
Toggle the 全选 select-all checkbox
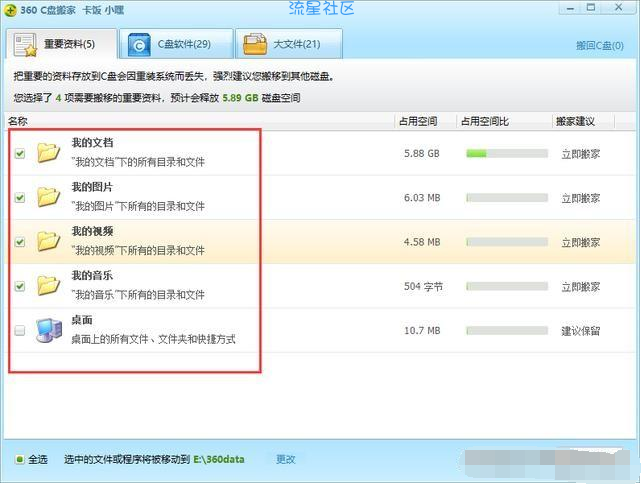coord(19,459)
